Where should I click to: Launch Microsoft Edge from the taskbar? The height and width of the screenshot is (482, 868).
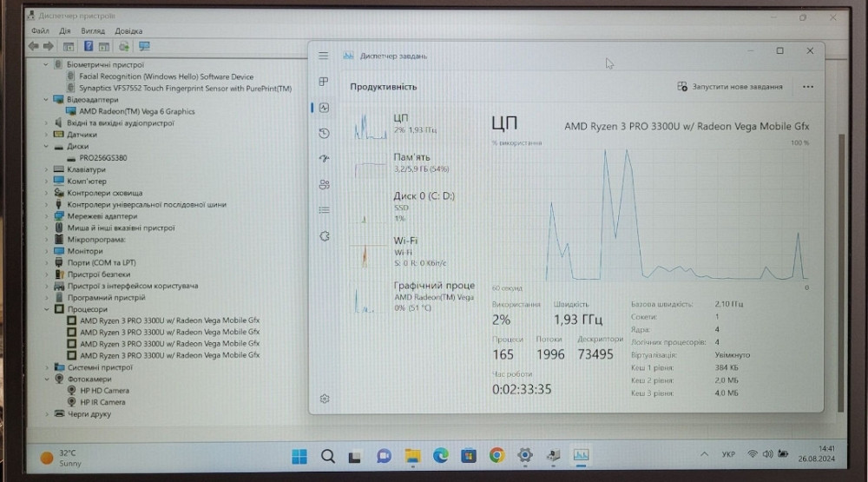pos(441,455)
